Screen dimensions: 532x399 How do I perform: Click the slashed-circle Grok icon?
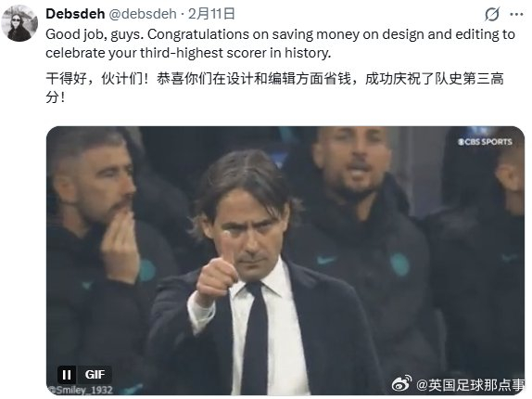[x=491, y=15]
